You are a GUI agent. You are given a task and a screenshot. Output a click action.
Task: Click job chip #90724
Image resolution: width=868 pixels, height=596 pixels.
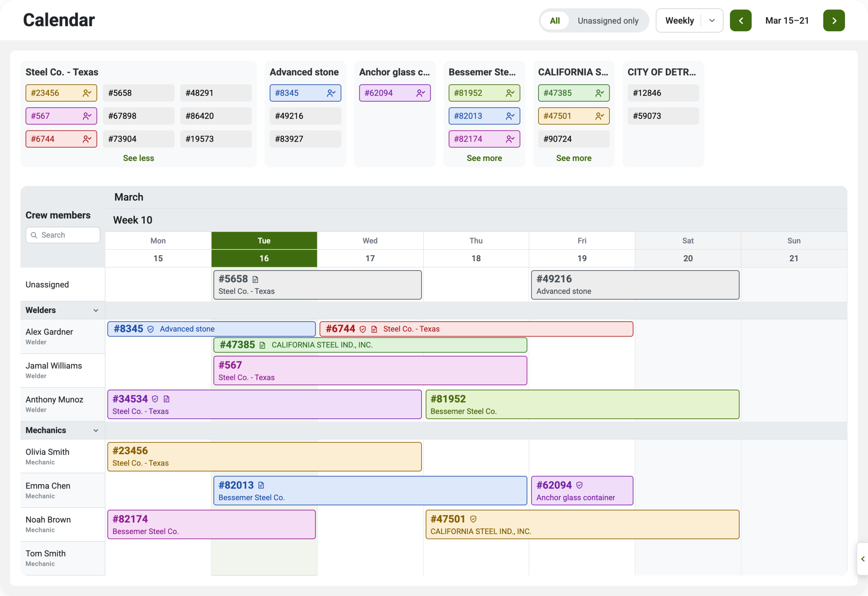(574, 139)
